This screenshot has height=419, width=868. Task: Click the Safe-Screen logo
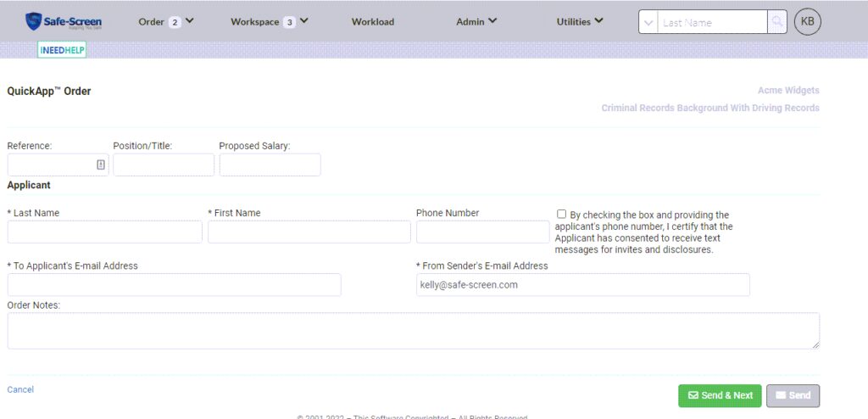(x=64, y=21)
